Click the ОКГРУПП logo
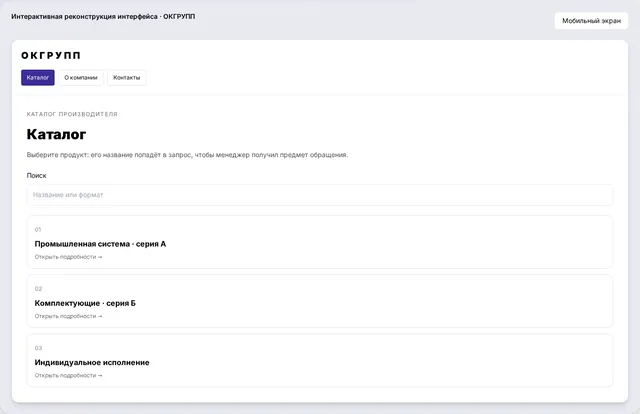 coord(51,56)
